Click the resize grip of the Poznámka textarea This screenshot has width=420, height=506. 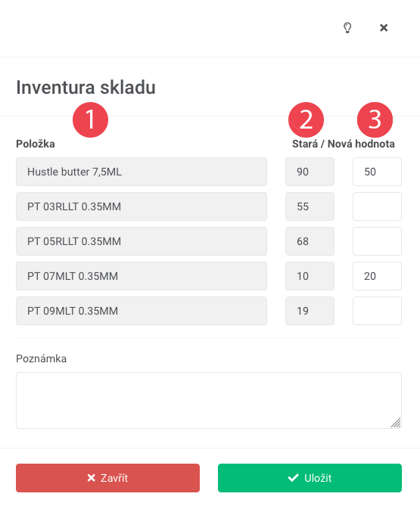click(x=396, y=423)
